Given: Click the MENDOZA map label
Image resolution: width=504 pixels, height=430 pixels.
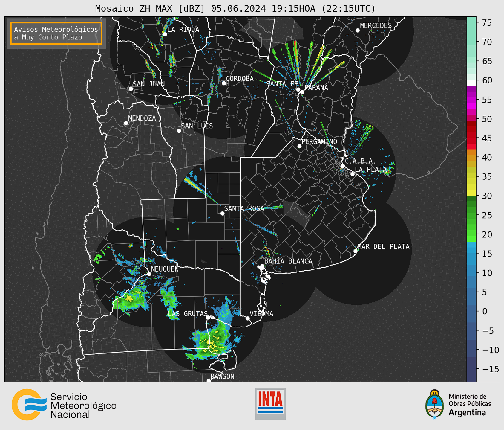Looking at the screenshot, I should tap(142, 118).
